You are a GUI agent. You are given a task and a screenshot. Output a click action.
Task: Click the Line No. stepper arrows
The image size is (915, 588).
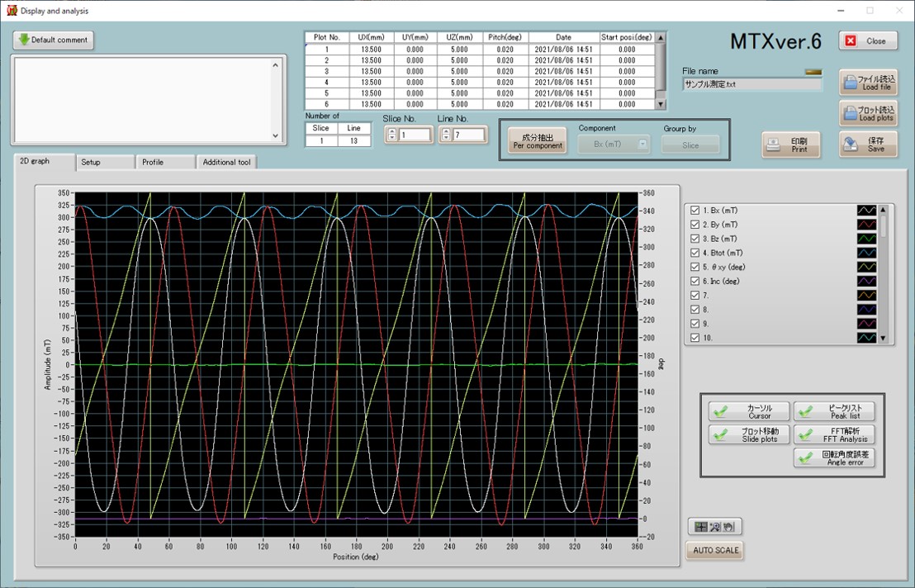446,135
